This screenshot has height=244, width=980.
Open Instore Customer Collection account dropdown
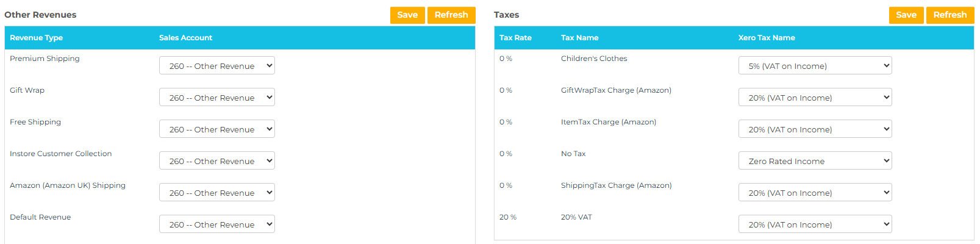point(217,161)
